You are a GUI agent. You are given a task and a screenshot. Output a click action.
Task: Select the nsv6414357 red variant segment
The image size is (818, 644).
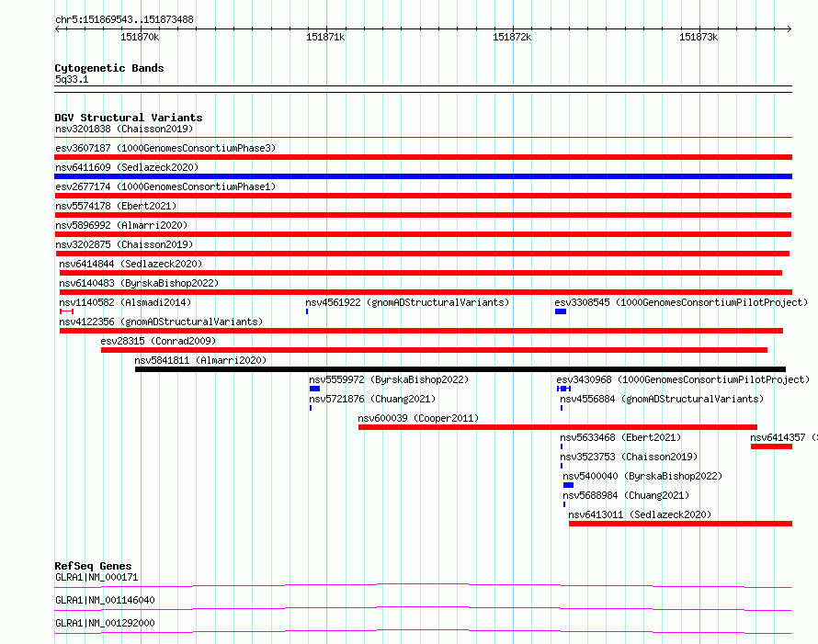[x=771, y=446]
